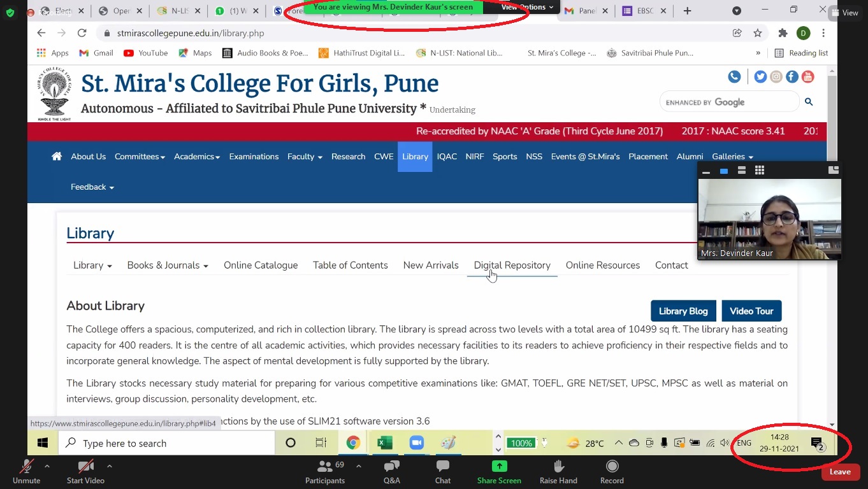Open the college's Twitter icon link
Image resolution: width=868 pixels, height=489 pixels.
coord(760,77)
